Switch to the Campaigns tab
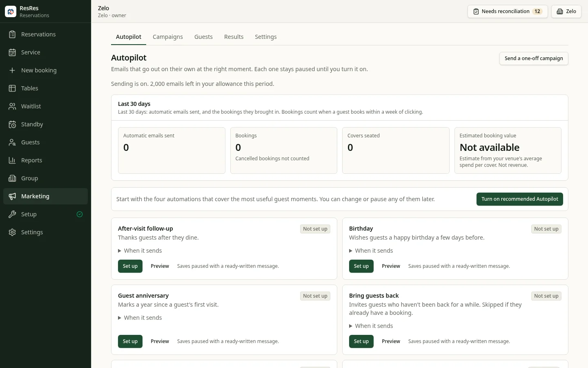The height and width of the screenshot is (368, 588). click(x=168, y=37)
